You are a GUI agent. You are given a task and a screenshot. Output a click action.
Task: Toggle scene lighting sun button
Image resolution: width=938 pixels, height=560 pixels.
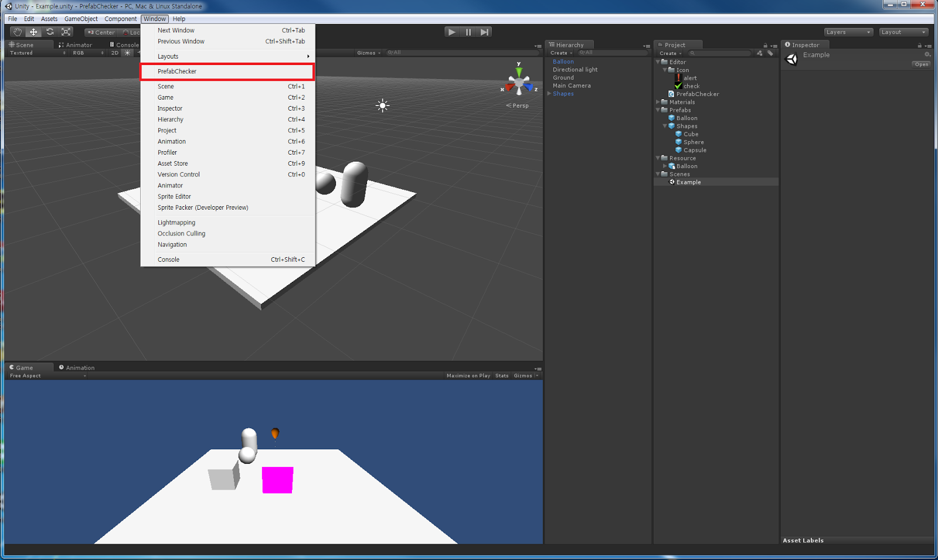pos(127,53)
